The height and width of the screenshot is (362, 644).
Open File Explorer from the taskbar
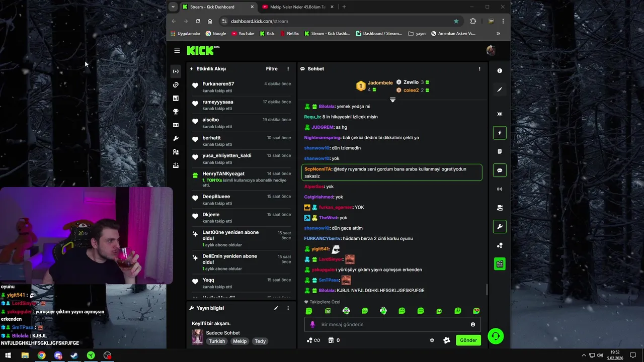(25, 355)
